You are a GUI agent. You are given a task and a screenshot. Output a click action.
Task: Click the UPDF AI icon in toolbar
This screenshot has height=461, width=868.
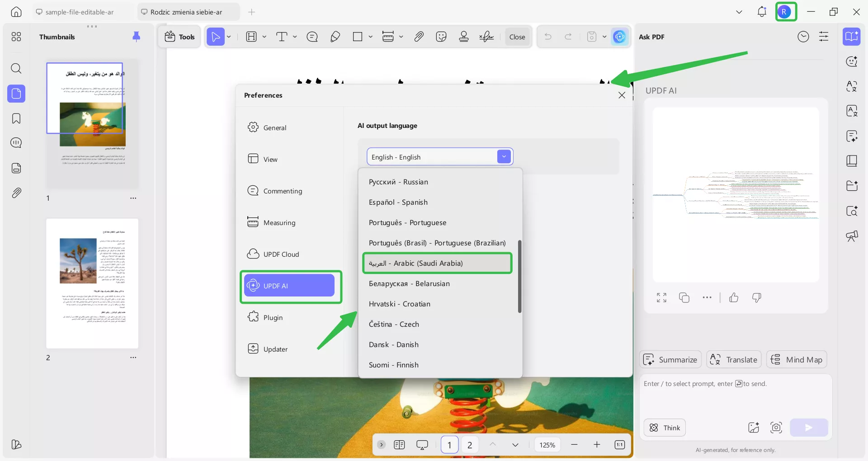pos(619,37)
